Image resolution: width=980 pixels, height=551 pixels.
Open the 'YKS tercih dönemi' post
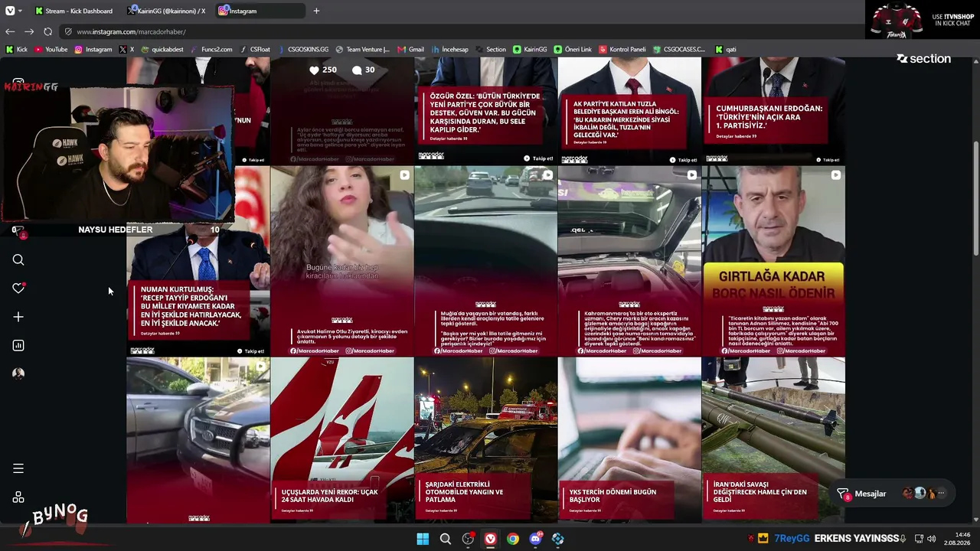[629, 441]
